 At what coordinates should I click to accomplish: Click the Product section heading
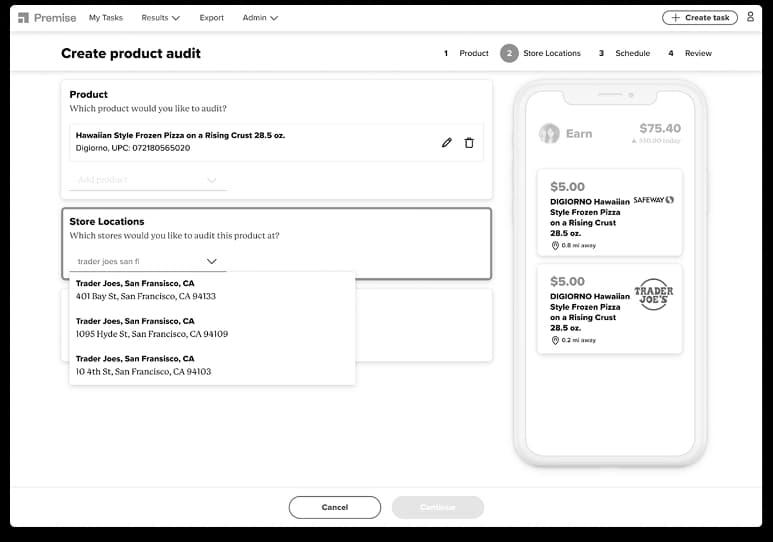(88, 94)
